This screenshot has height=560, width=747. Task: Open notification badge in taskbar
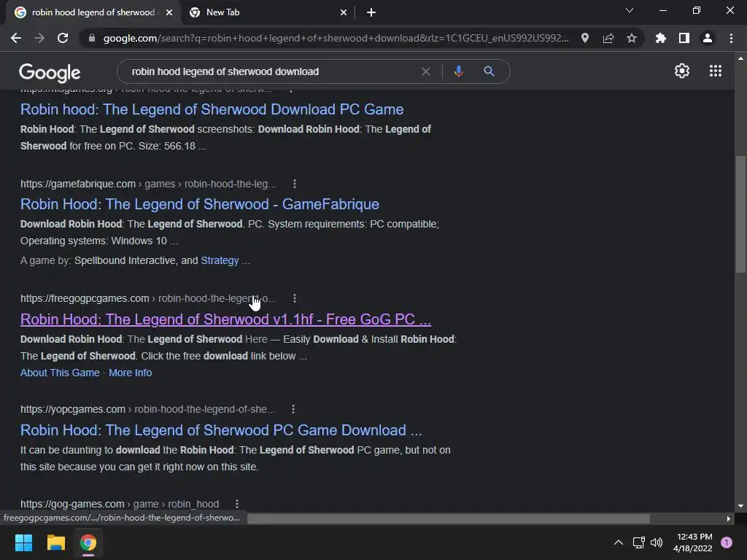coord(727,542)
